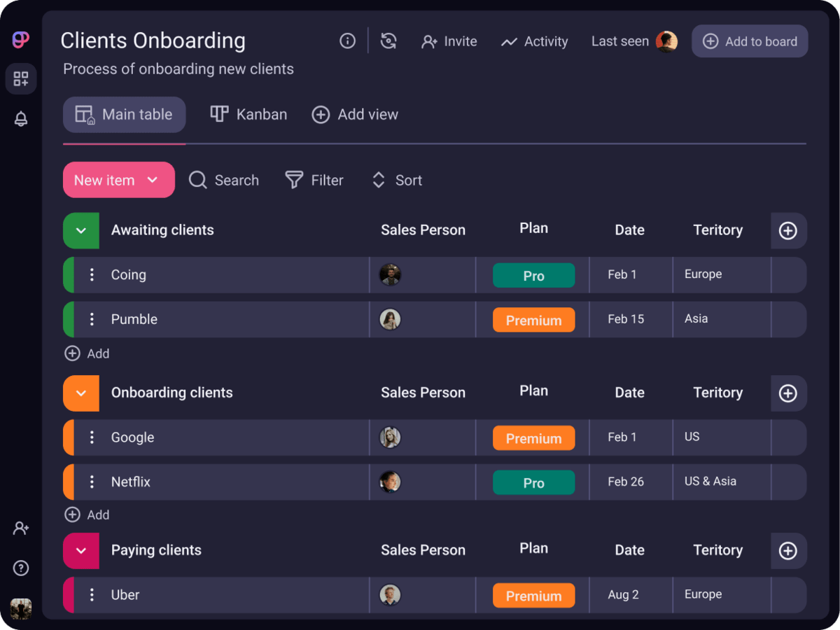Click Add to board button
This screenshot has width=840, height=630.
(750, 41)
